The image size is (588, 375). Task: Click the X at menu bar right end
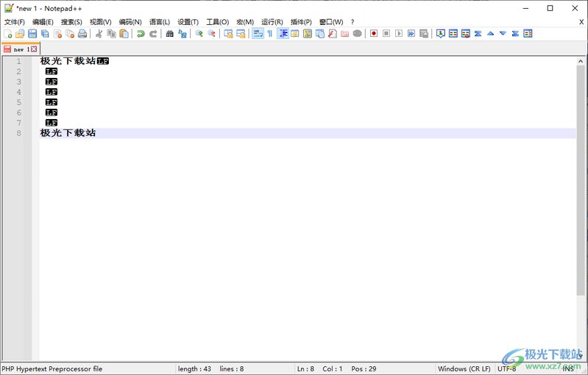pos(581,22)
